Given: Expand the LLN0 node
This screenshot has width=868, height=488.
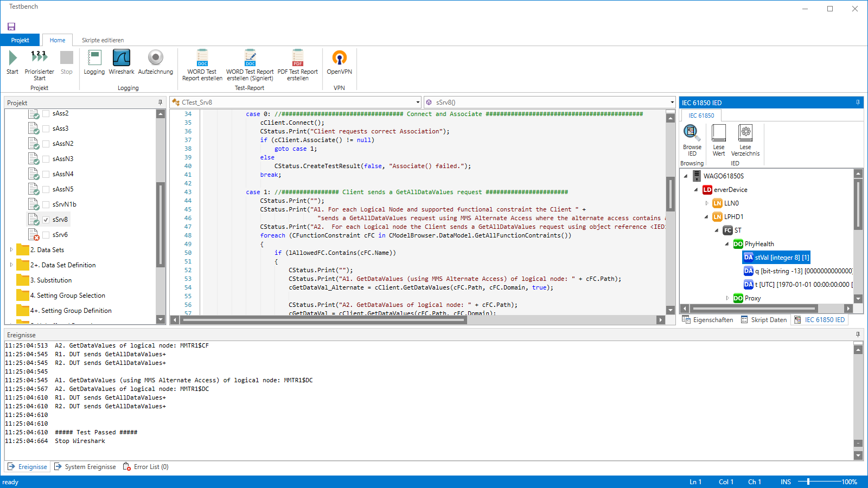Looking at the screenshot, I should point(706,203).
